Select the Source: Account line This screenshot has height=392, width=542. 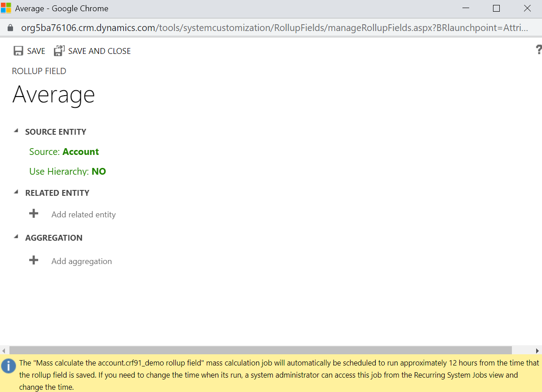(64, 152)
